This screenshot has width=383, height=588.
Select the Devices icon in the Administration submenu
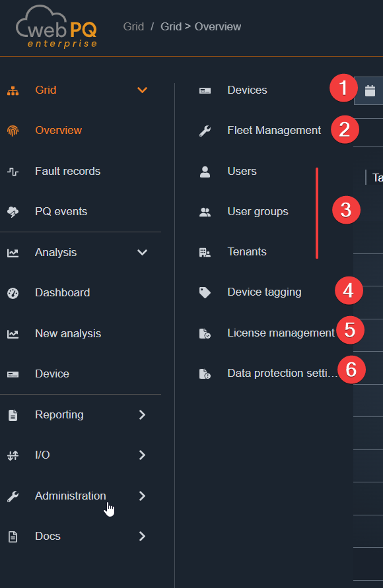204,90
